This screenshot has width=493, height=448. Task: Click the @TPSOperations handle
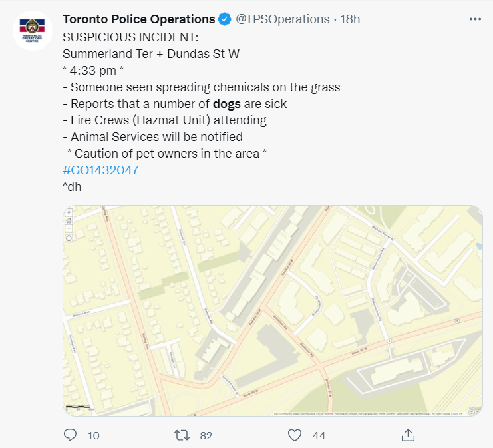coord(283,19)
